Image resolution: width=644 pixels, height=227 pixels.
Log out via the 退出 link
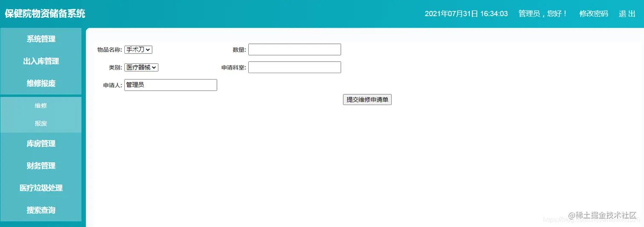click(x=627, y=14)
